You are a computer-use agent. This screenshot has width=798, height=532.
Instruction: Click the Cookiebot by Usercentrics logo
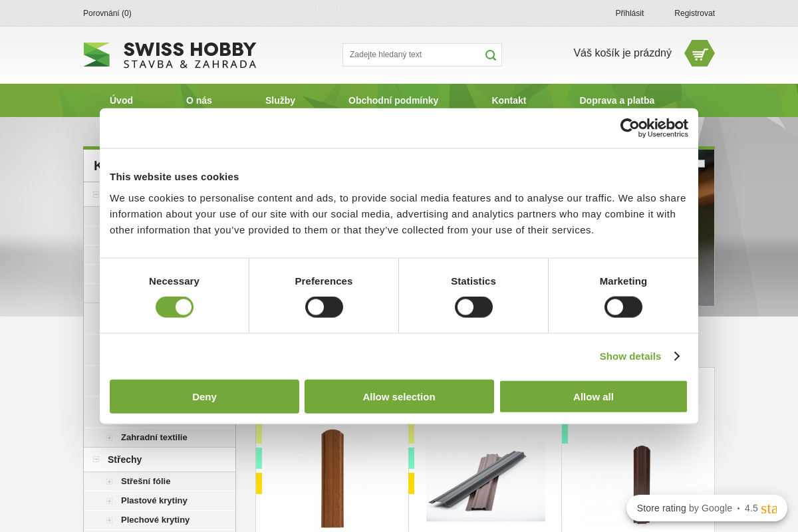pos(654,127)
